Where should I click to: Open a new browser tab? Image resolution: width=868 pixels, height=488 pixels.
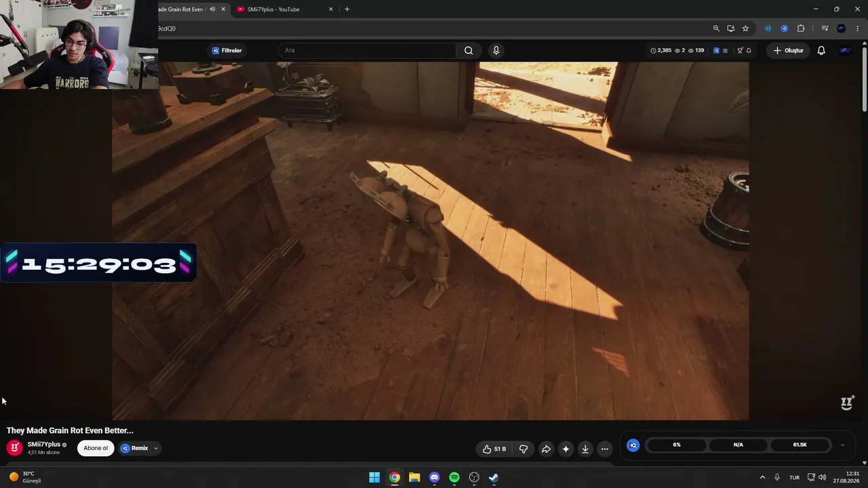[x=347, y=9]
